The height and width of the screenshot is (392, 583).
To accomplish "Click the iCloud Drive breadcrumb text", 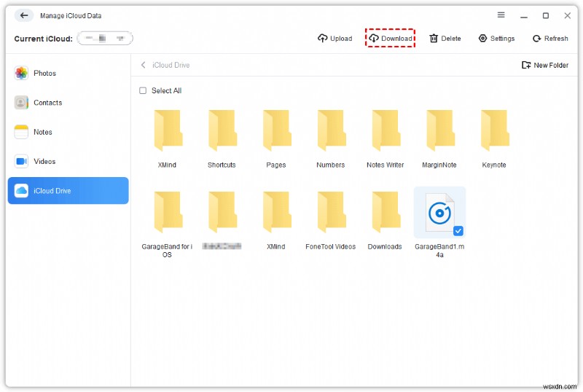I will pos(171,65).
